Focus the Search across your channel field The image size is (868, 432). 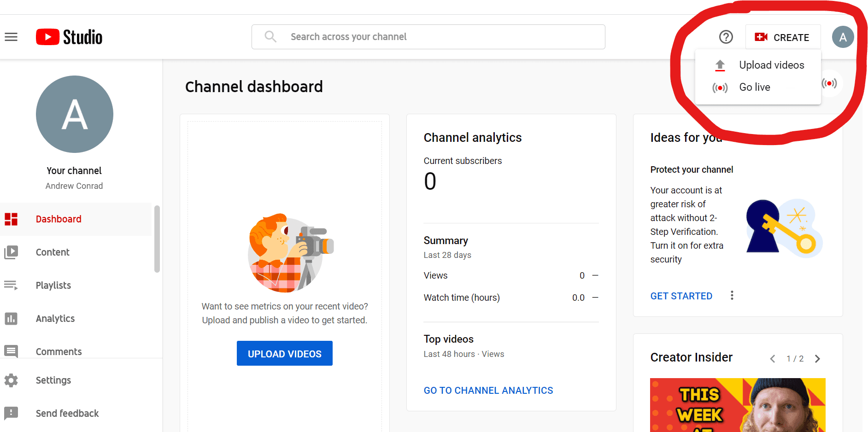click(428, 37)
